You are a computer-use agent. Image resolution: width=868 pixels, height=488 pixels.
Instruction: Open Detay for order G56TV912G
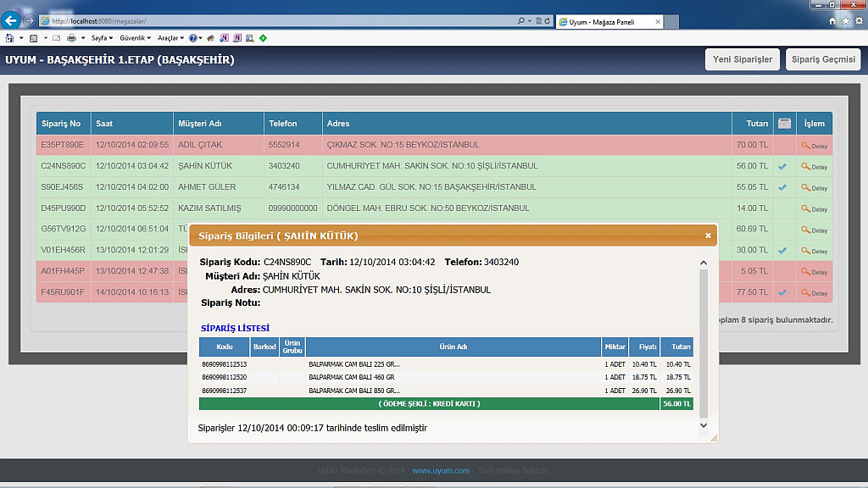(x=814, y=230)
